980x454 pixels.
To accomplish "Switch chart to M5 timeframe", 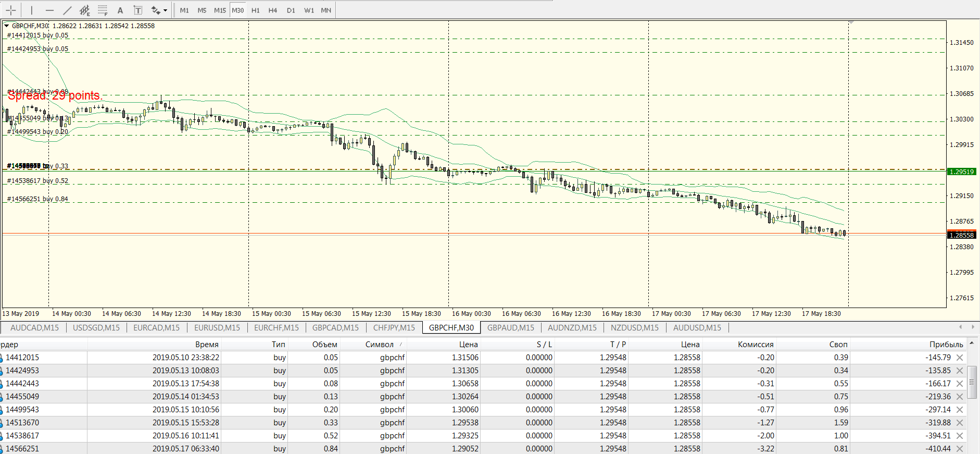I will click(x=202, y=10).
